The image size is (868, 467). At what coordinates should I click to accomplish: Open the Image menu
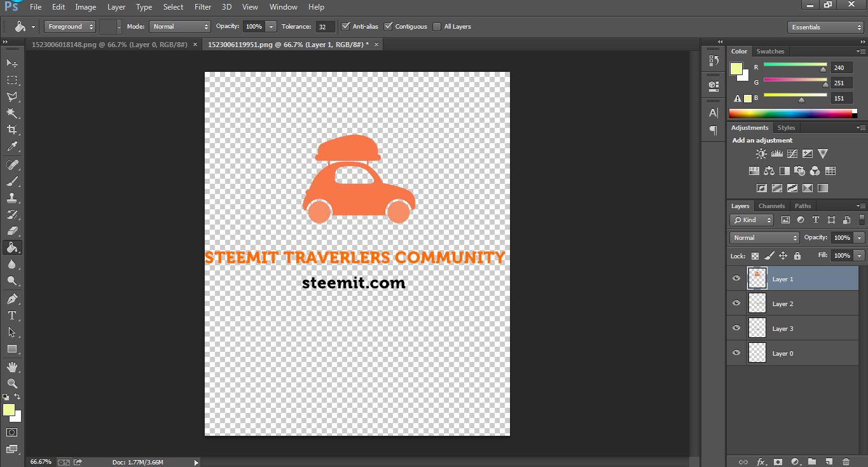(x=86, y=7)
